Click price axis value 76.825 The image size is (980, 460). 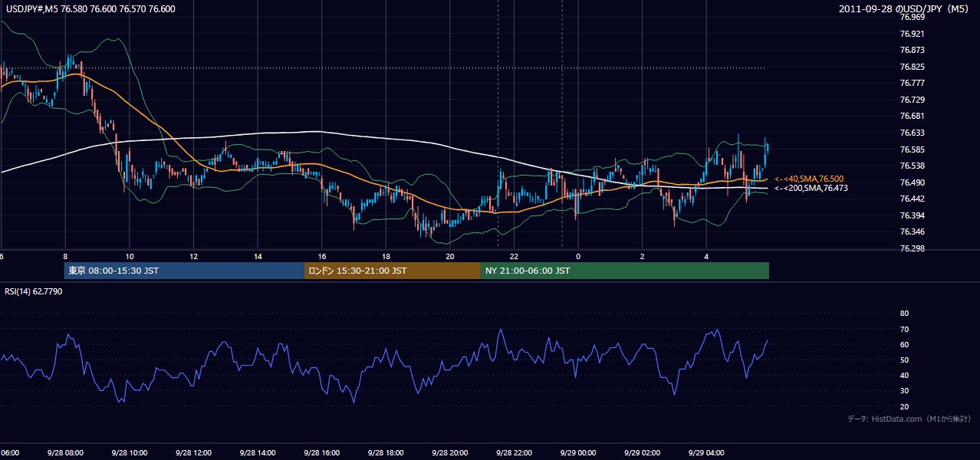pos(912,67)
